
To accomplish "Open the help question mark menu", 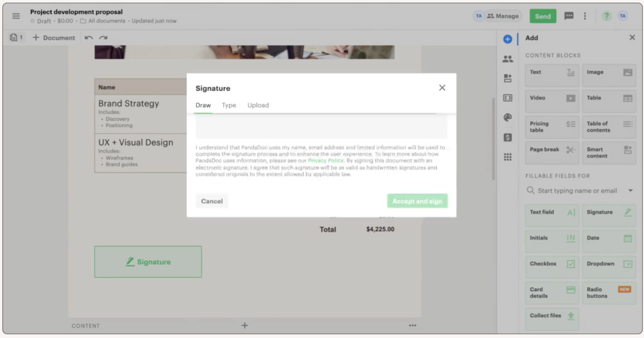I will coord(607,16).
